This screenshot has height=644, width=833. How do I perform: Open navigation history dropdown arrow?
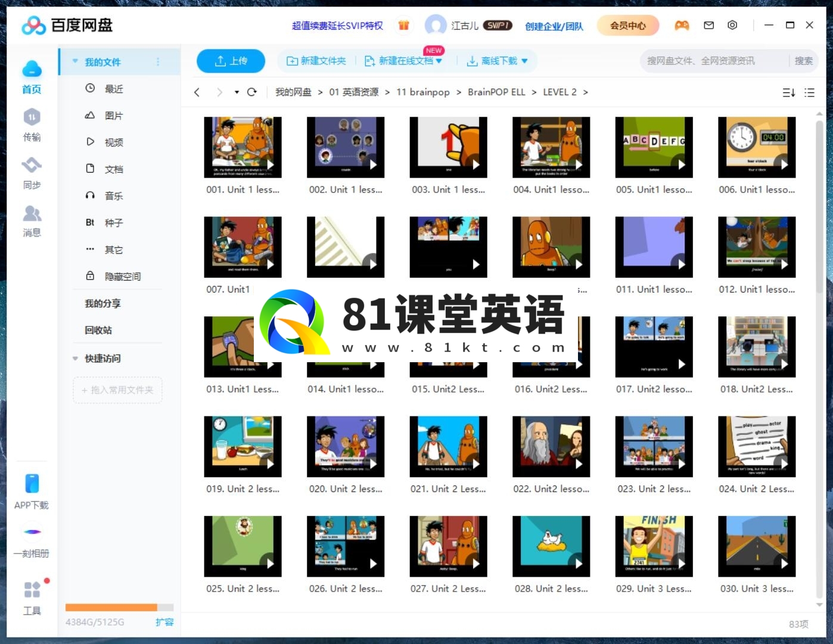tap(237, 92)
